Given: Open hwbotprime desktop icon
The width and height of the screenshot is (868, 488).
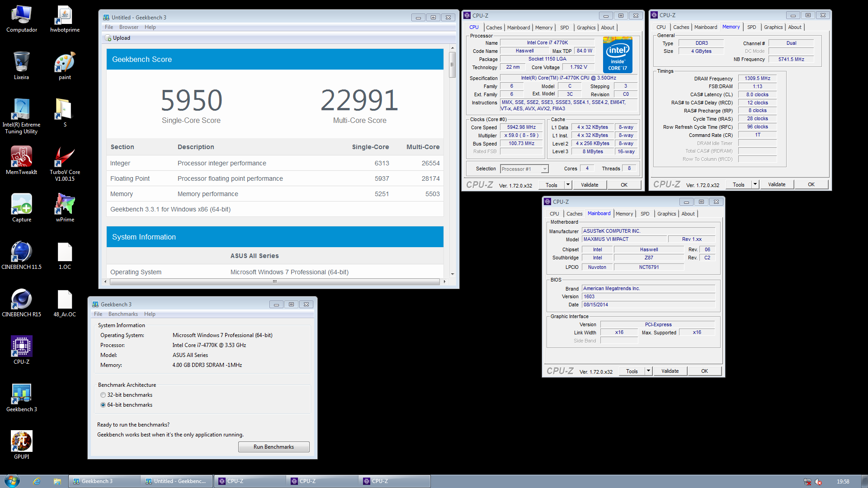Looking at the screenshot, I should [x=65, y=19].
